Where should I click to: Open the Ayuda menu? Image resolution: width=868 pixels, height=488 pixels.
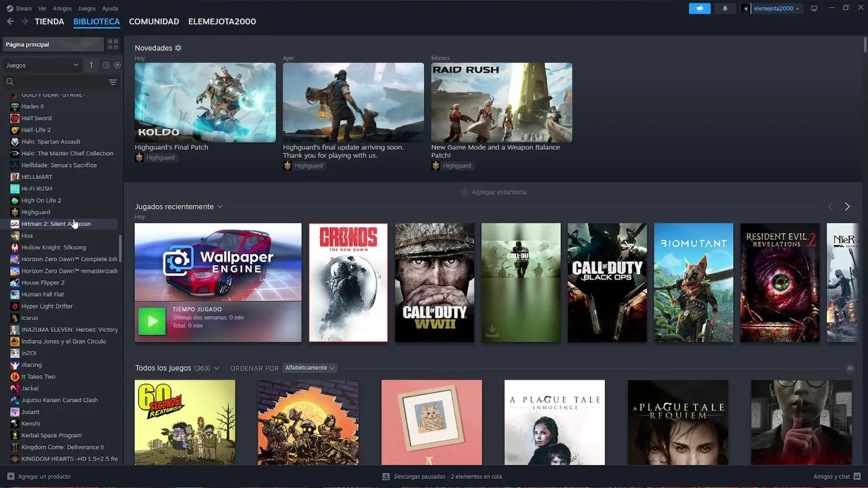110,8
